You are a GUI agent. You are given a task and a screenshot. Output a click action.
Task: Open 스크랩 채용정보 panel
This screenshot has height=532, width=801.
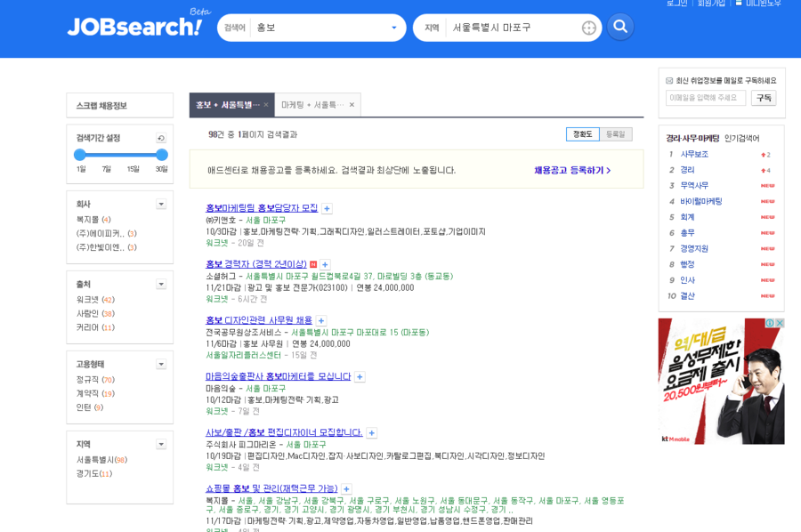[119, 106]
